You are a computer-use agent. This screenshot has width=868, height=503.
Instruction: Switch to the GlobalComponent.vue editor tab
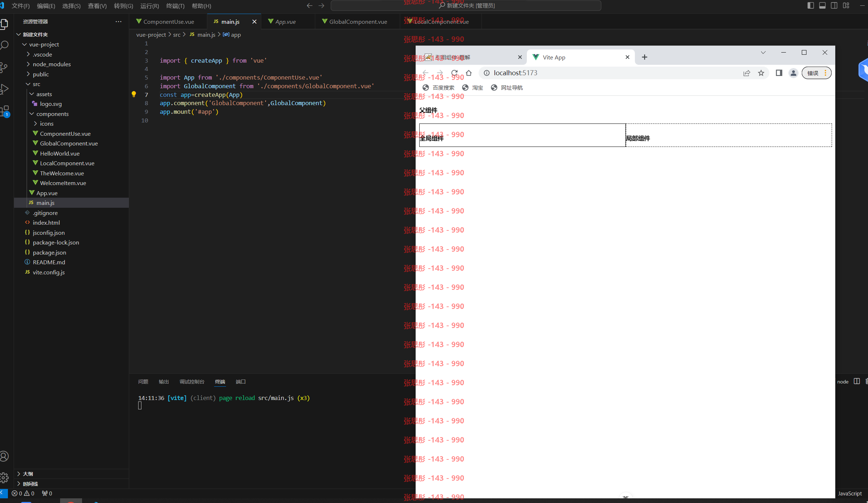[x=358, y=22]
